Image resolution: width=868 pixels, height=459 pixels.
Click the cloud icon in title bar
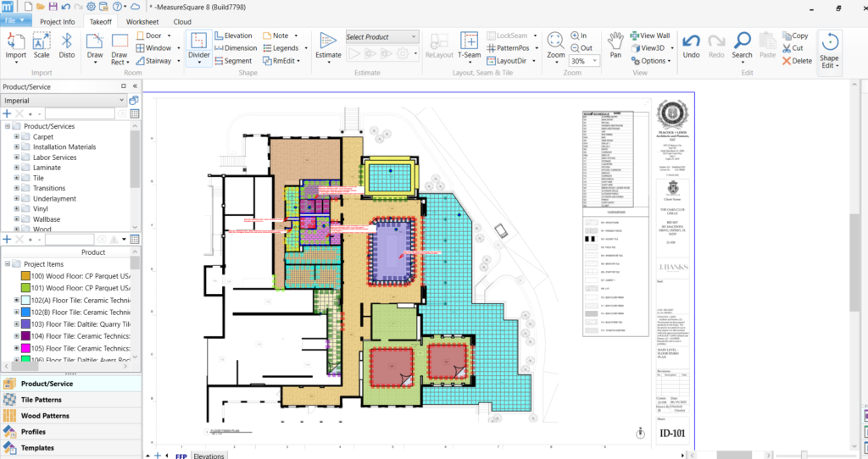pyautogui.click(x=135, y=7)
